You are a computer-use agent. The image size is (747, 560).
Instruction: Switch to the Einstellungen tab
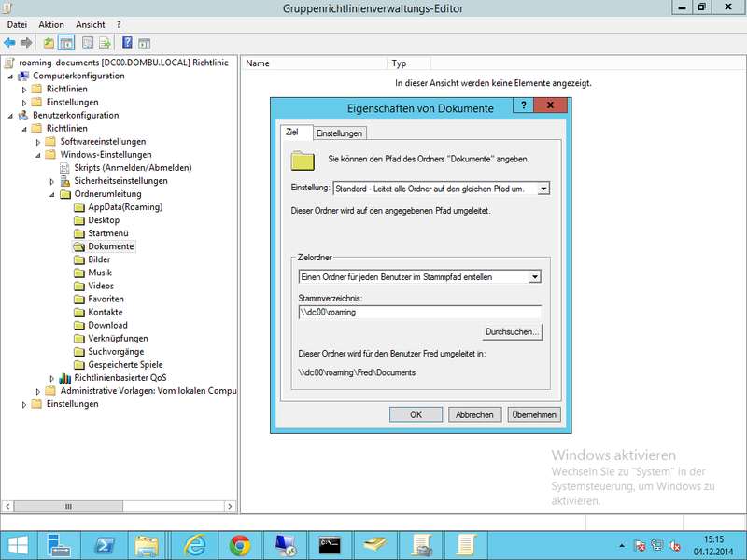pyautogui.click(x=339, y=133)
